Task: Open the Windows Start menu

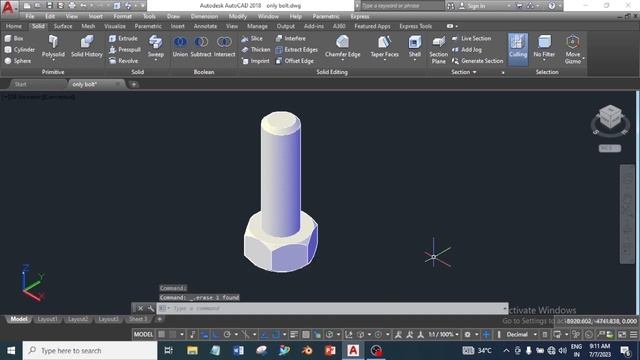Action: pyautogui.click(x=11, y=351)
